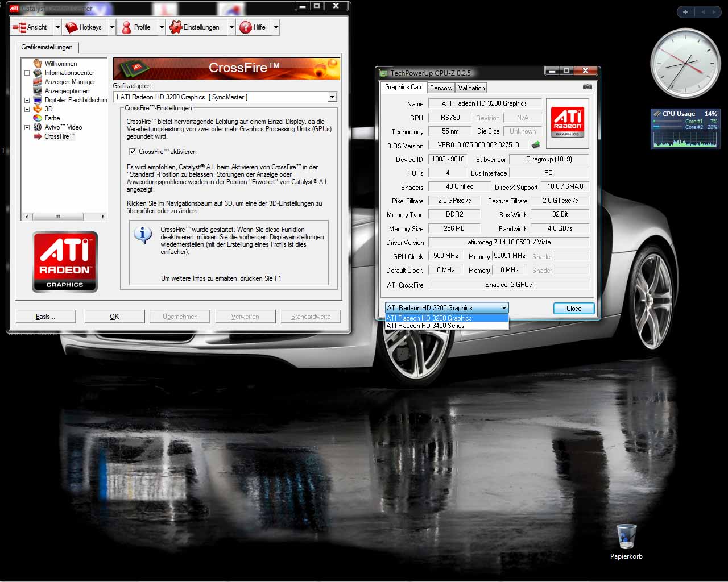Select CrossFire in the navigation tree
This screenshot has height=582, width=728.
point(59,136)
